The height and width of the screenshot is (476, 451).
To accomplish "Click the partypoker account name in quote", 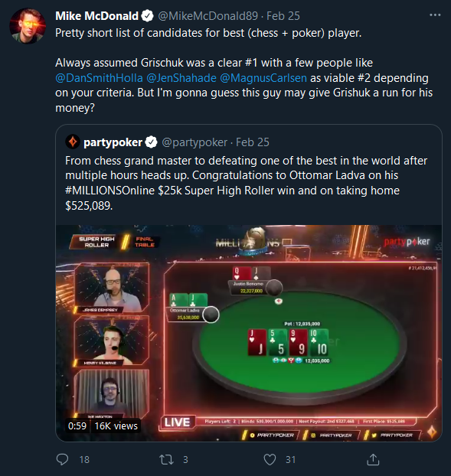I will pyautogui.click(x=113, y=142).
